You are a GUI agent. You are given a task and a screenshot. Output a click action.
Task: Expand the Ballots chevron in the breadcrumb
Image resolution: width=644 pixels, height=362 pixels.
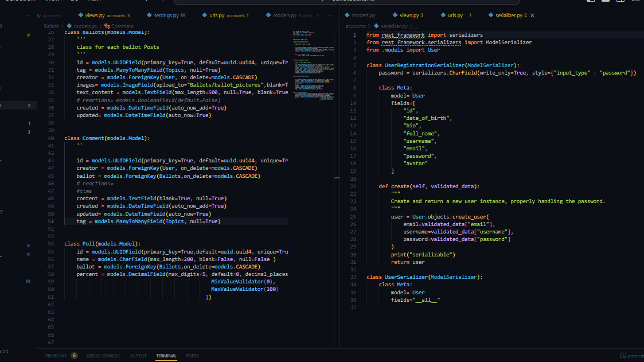coord(63,26)
